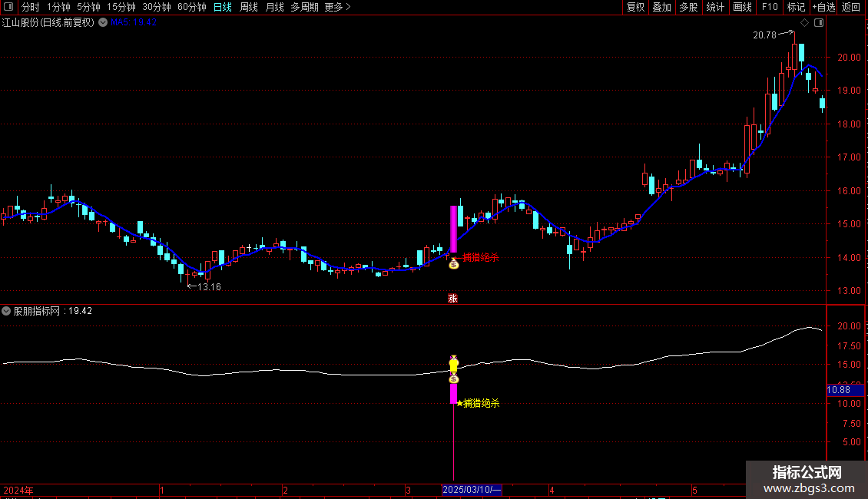Switch to 周线 weekly period
Image resolution: width=868 pixels, height=499 pixels.
(x=249, y=7)
